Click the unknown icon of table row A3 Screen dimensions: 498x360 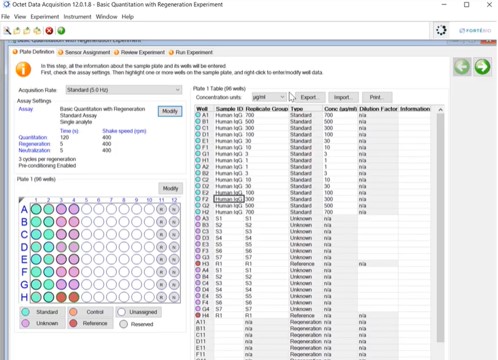click(198, 218)
